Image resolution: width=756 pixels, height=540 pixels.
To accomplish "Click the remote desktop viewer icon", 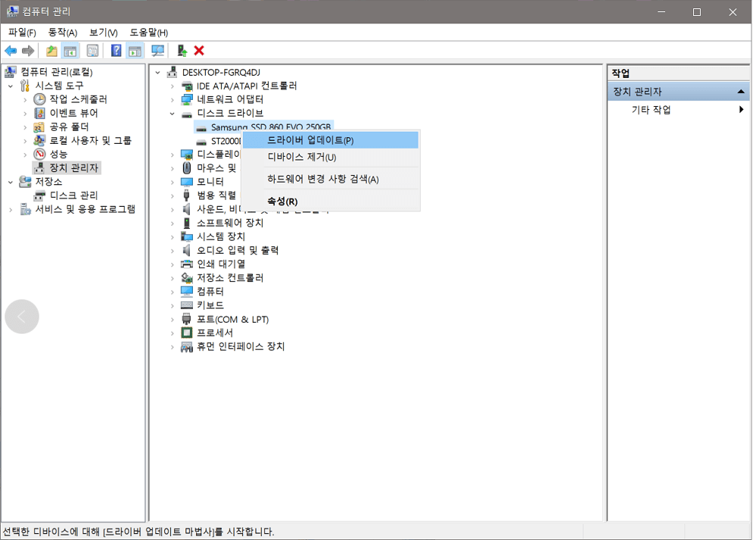I will click(157, 50).
